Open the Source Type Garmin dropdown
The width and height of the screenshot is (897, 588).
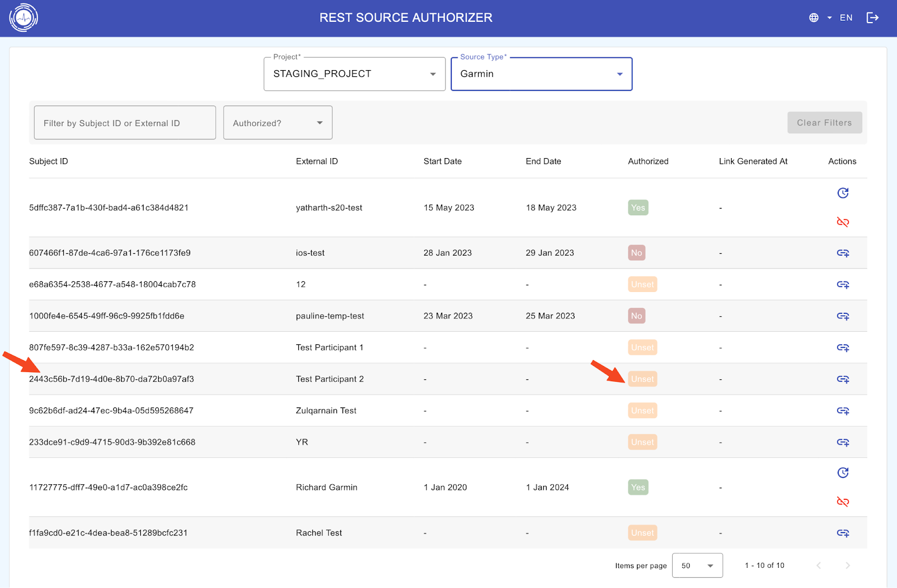(x=541, y=74)
